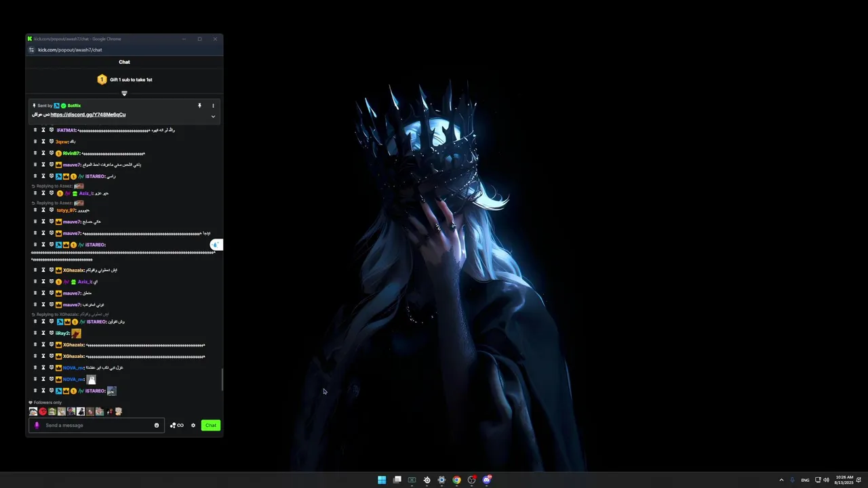Timeout totyy_97 using the hourglass icon

click(x=43, y=210)
